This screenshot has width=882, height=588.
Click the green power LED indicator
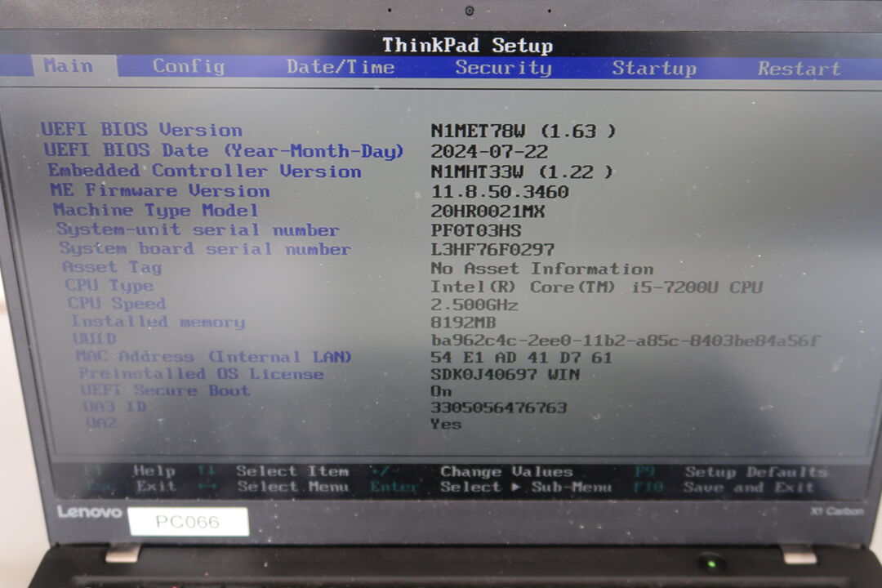(x=711, y=563)
